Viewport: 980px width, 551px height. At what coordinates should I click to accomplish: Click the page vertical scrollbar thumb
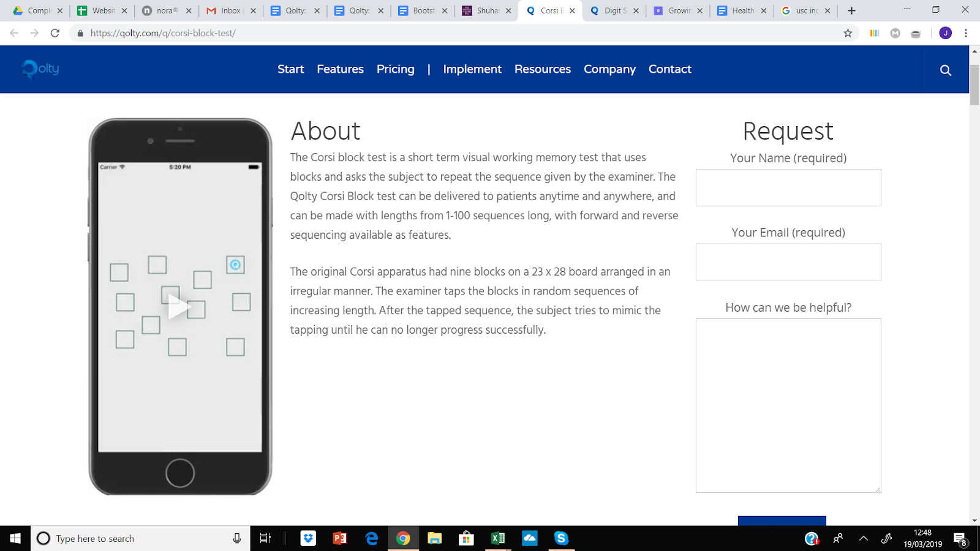[974, 84]
